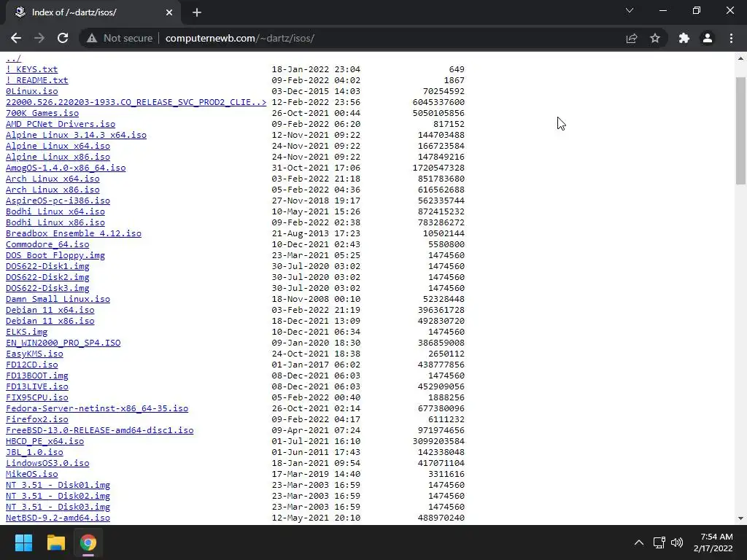Download Arch_Linux_x64.iso

tap(53, 179)
